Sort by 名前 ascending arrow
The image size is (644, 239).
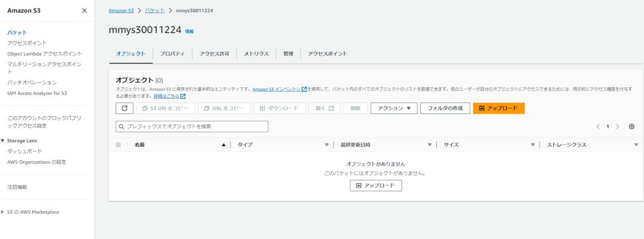(224, 145)
